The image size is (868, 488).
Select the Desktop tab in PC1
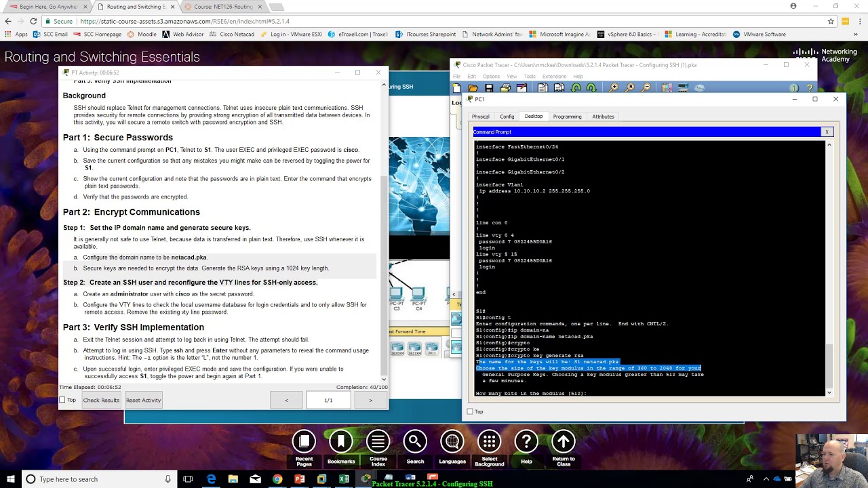click(x=534, y=117)
